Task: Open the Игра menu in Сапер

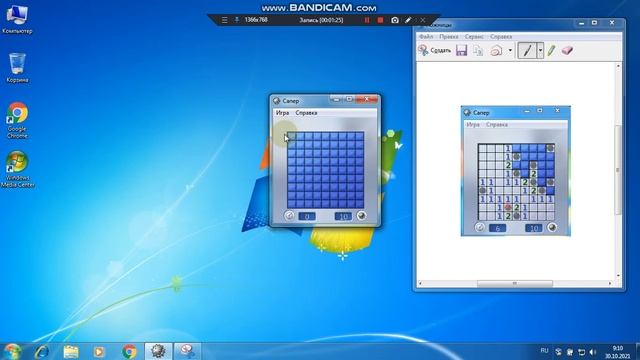Action: click(282, 113)
